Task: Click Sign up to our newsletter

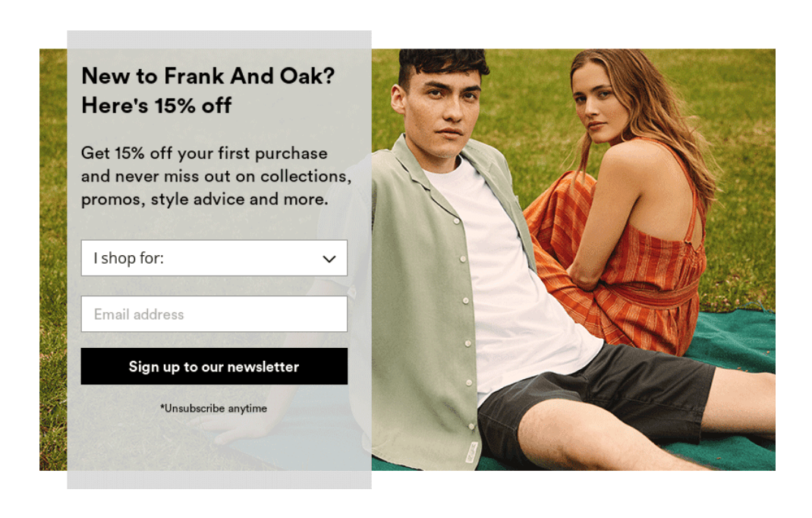Action: coord(214,366)
